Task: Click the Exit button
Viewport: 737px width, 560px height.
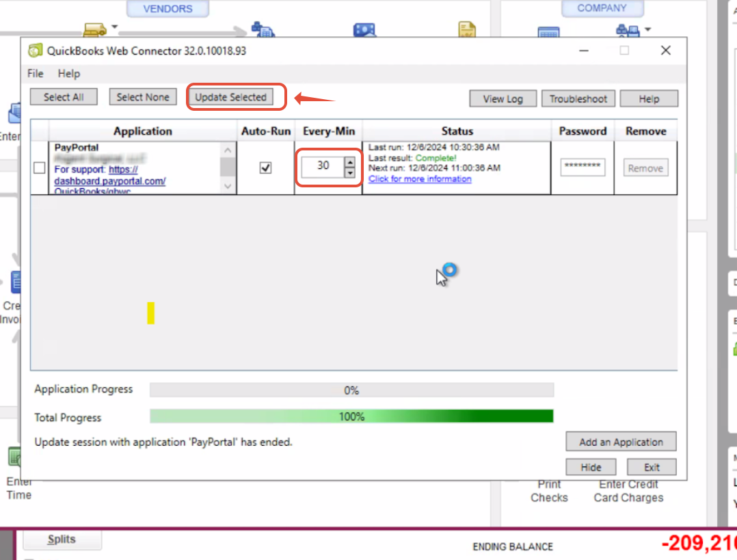Action: tap(652, 467)
